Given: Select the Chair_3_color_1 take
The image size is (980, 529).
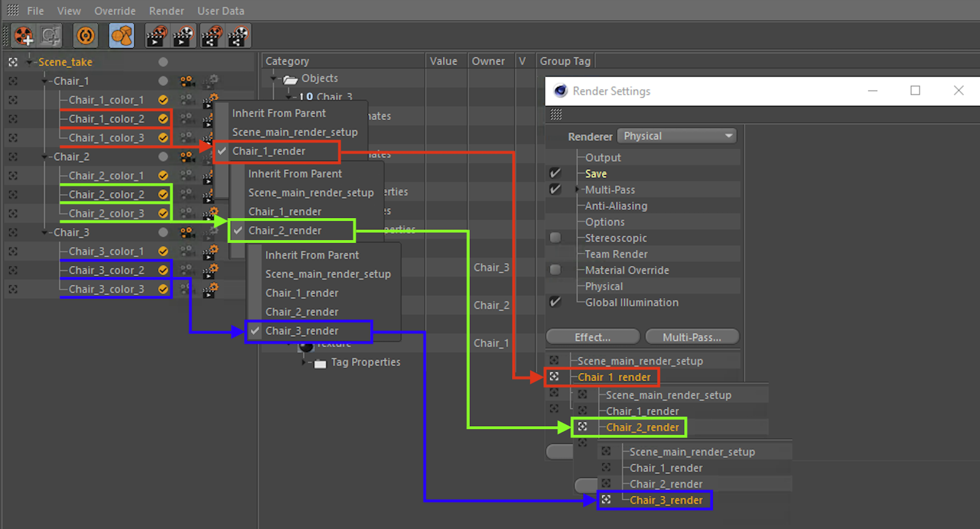Looking at the screenshot, I should pos(107,252).
